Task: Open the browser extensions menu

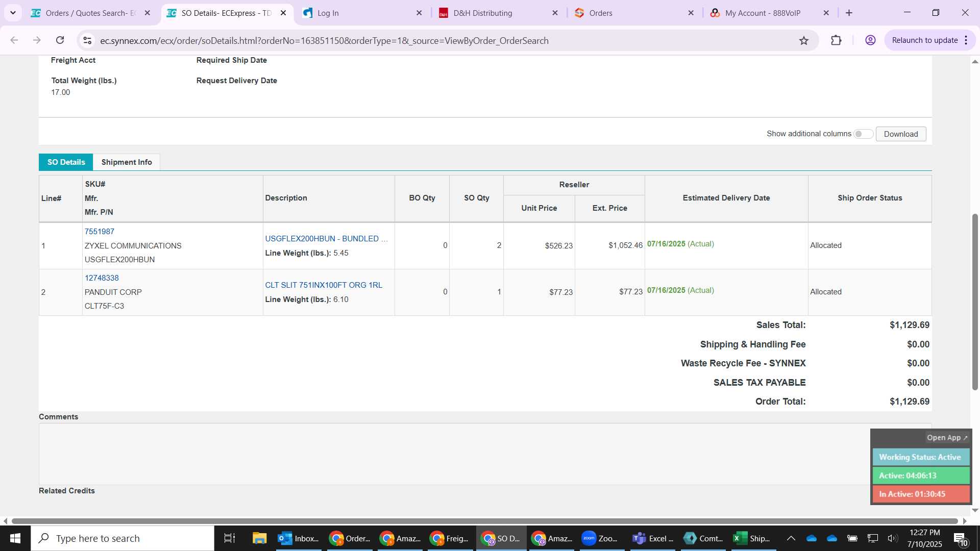Action: [x=836, y=40]
